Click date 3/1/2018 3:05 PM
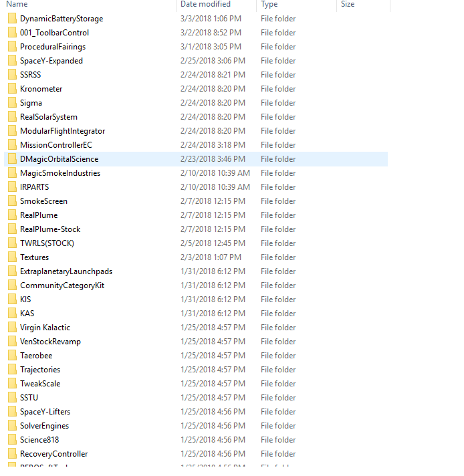464x476 pixels. pyautogui.click(x=211, y=46)
